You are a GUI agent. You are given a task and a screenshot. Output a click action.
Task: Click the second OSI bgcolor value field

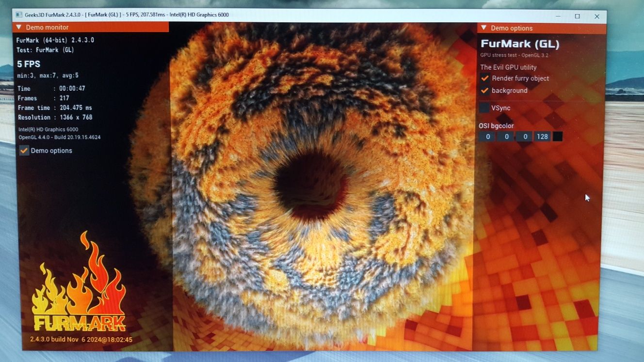[506, 137]
